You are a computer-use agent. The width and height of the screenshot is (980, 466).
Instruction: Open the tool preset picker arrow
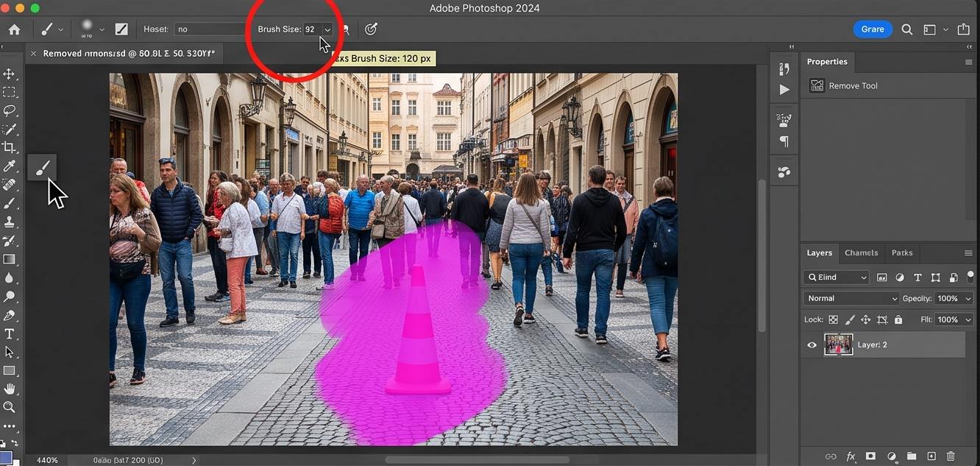tap(60, 29)
